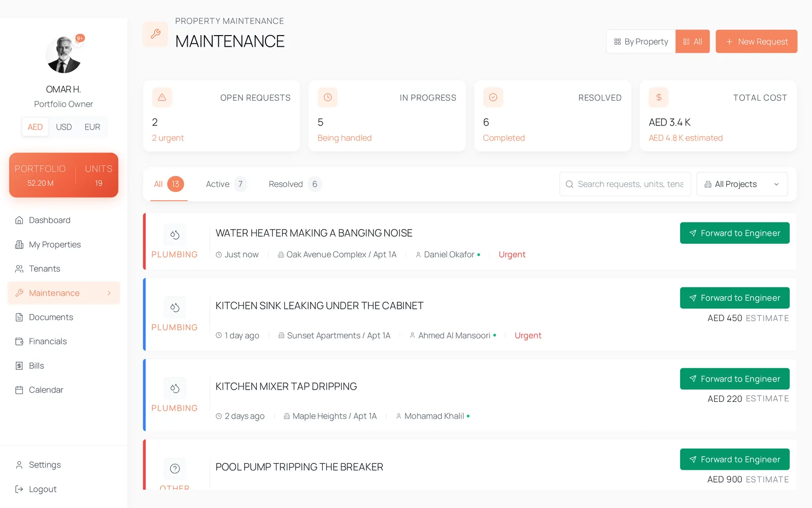This screenshot has height=508, width=812.
Task: Forward kitchen sink leak to engineer
Action: click(735, 298)
